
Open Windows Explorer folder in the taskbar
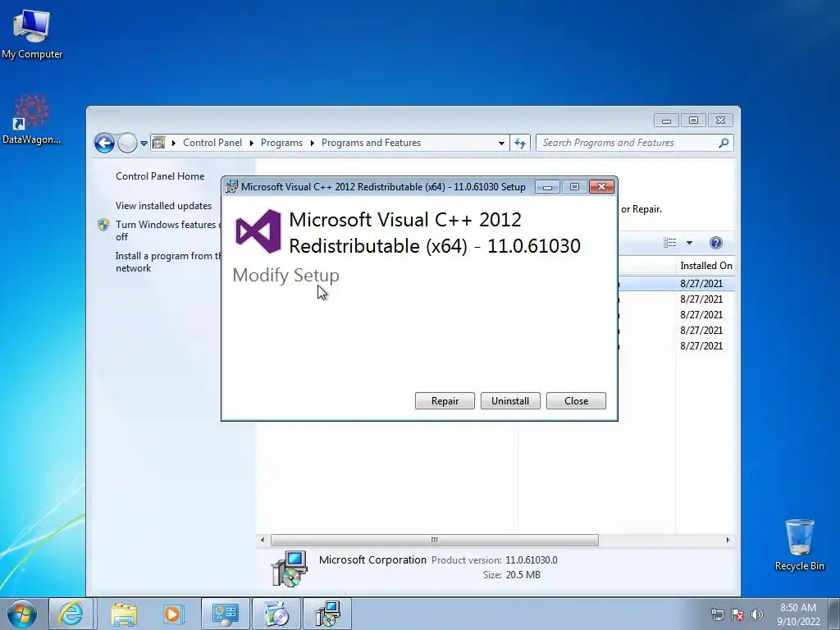124,614
